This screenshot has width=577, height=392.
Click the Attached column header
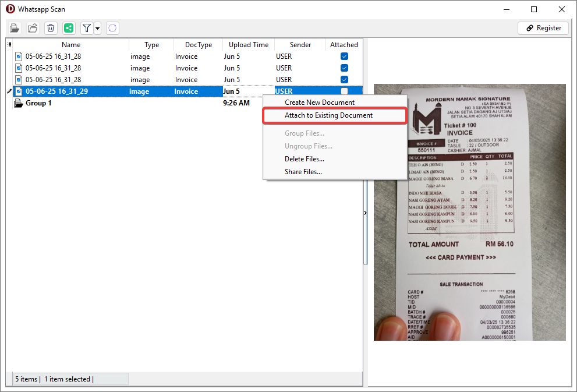pos(344,44)
